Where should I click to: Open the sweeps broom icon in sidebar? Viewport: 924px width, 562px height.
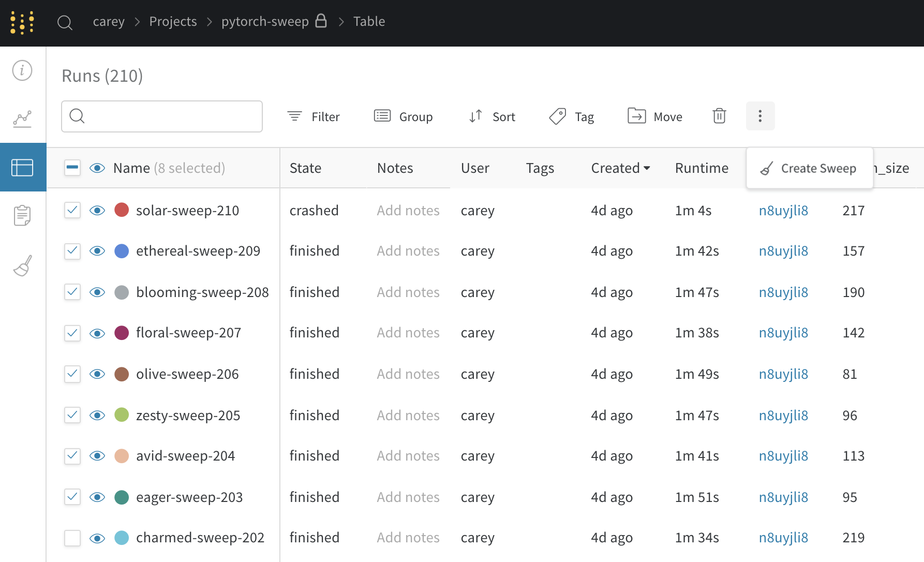click(22, 265)
